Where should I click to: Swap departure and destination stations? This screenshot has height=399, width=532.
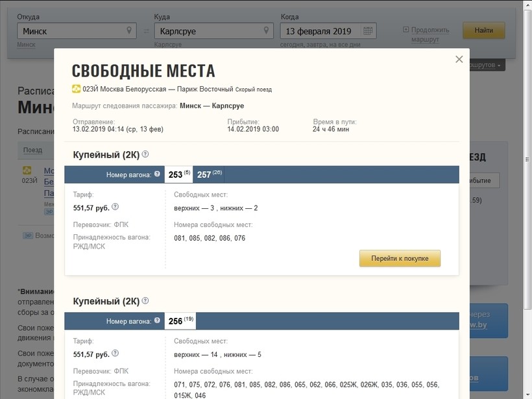click(x=146, y=31)
